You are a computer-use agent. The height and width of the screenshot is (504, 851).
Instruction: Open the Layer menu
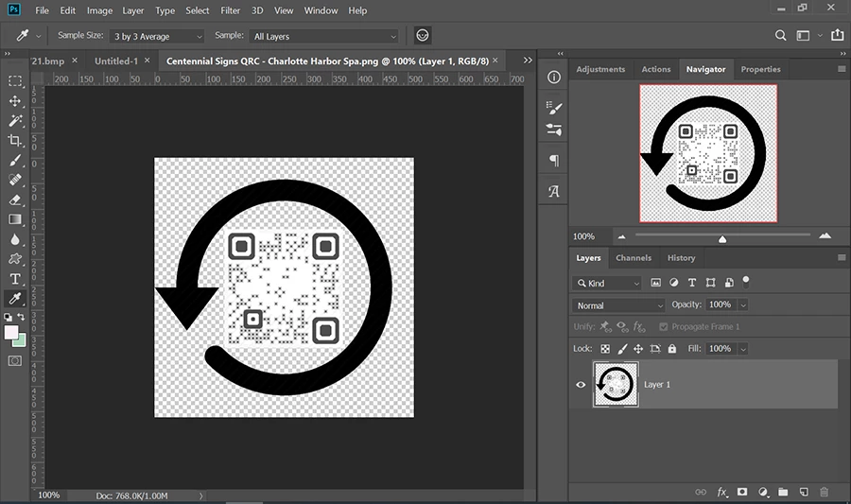[x=133, y=10]
